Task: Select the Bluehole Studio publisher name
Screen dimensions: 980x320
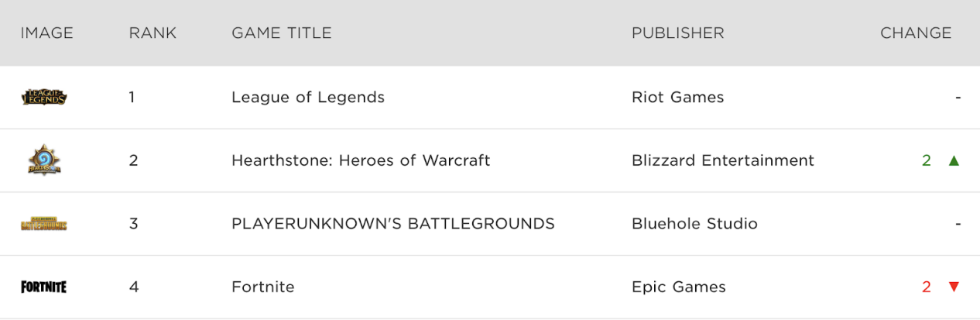Action: pos(694,224)
